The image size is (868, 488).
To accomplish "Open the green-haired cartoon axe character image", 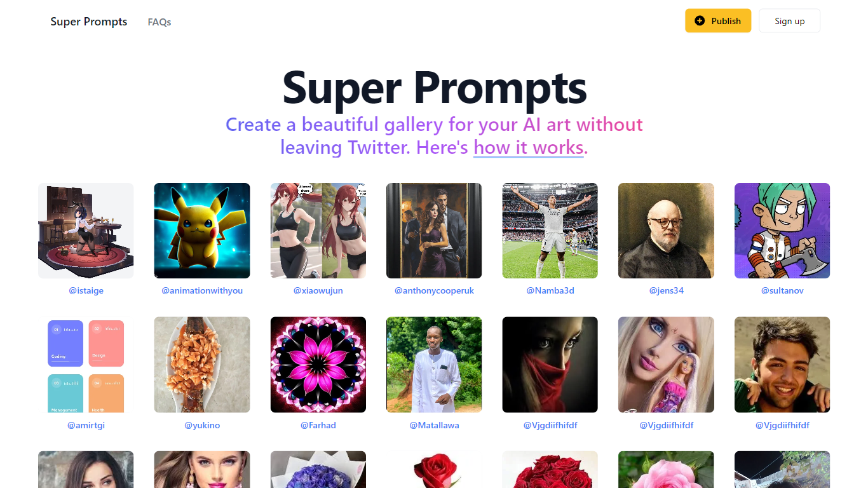I will [x=782, y=231].
